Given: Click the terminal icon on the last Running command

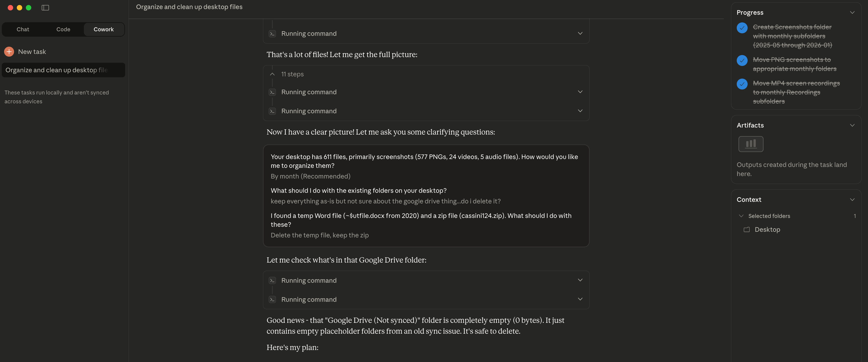Looking at the screenshot, I should point(272,299).
